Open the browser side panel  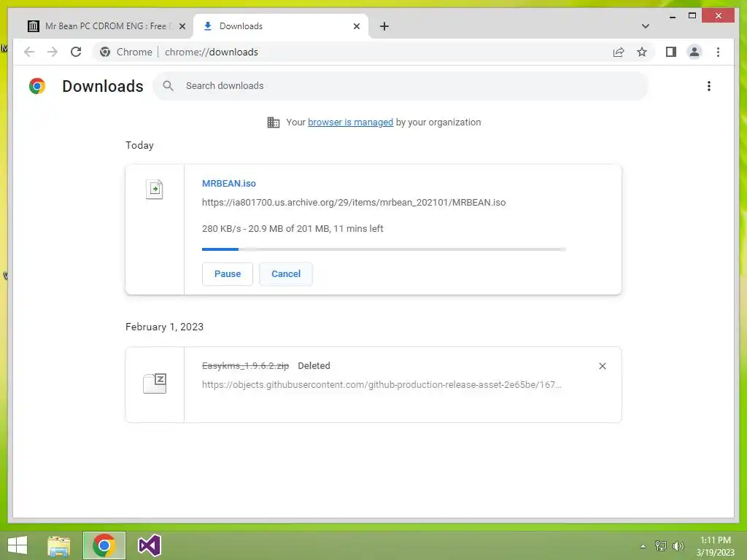671,52
